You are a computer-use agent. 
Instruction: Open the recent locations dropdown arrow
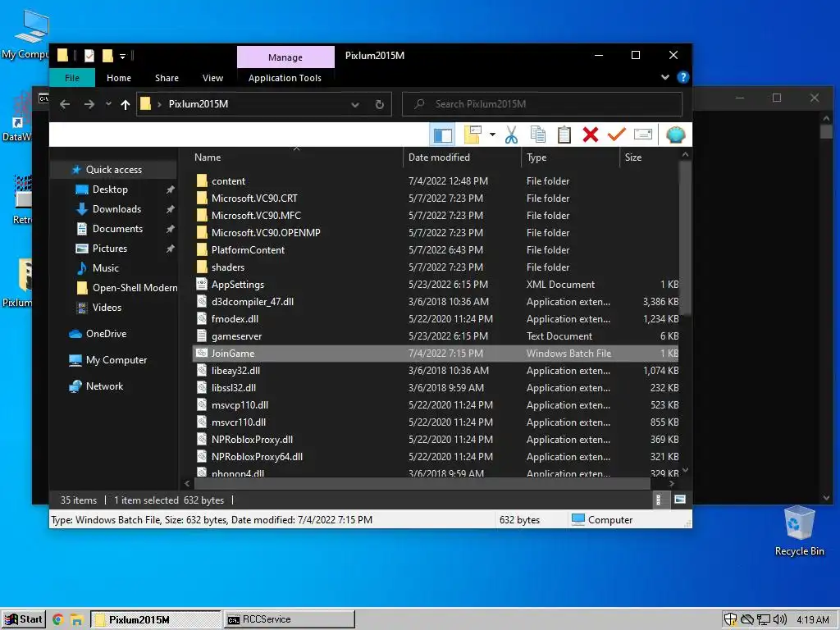(x=108, y=104)
